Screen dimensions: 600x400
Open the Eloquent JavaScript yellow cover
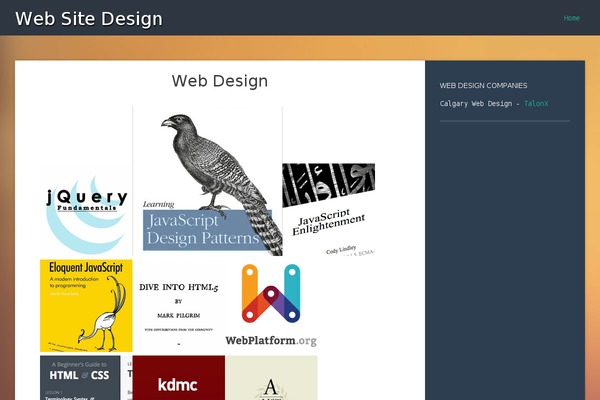coord(86,306)
